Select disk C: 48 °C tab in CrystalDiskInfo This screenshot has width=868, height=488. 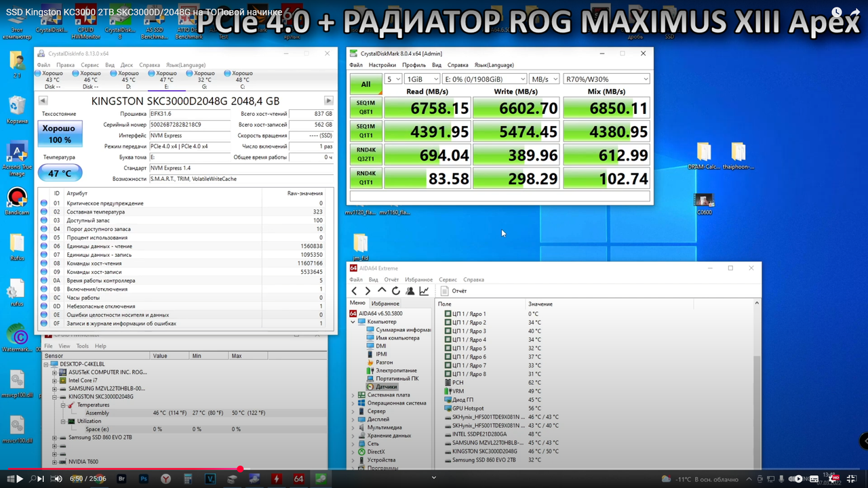pos(242,79)
